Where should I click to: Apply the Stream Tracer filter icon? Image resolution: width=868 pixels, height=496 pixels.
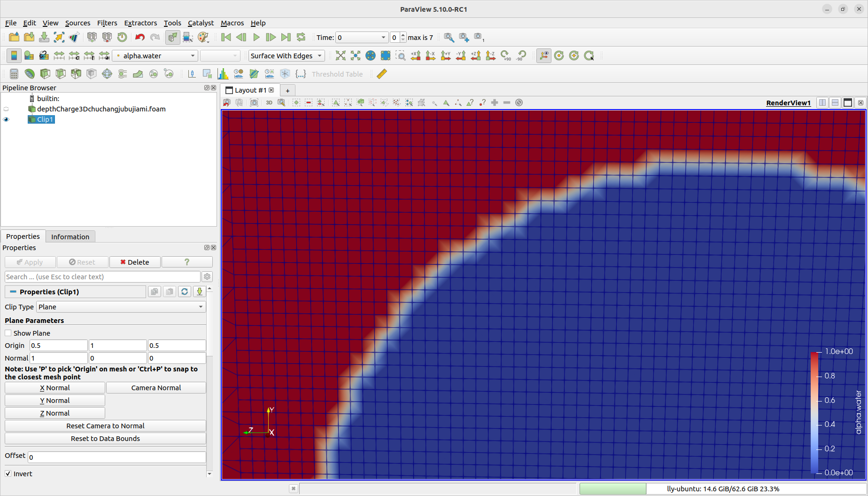pos(123,74)
